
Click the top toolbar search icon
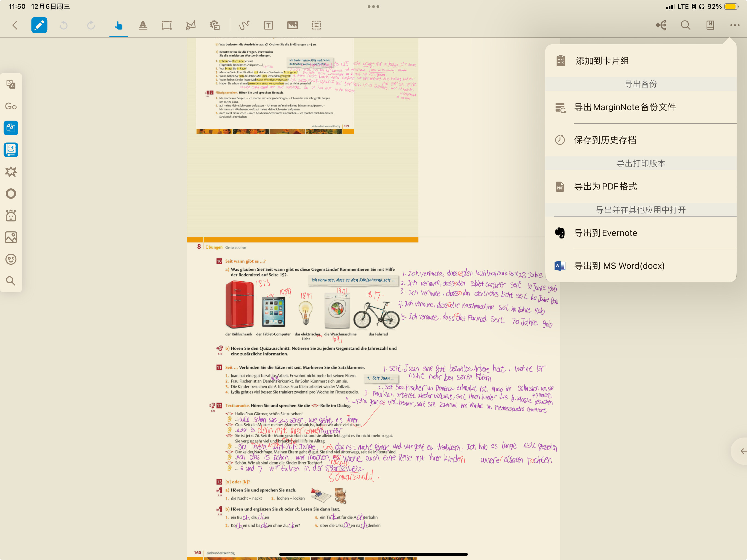(x=685, y=25)
